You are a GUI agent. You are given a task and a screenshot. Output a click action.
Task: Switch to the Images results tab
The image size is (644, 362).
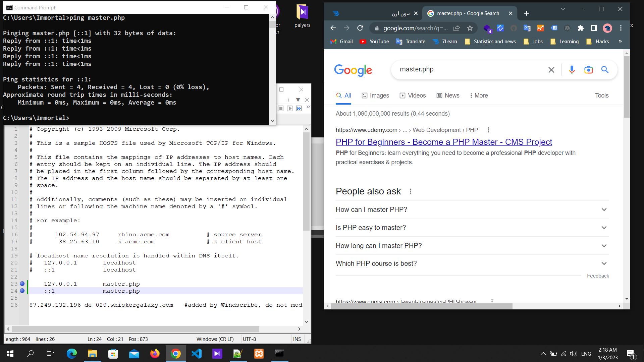375,96
